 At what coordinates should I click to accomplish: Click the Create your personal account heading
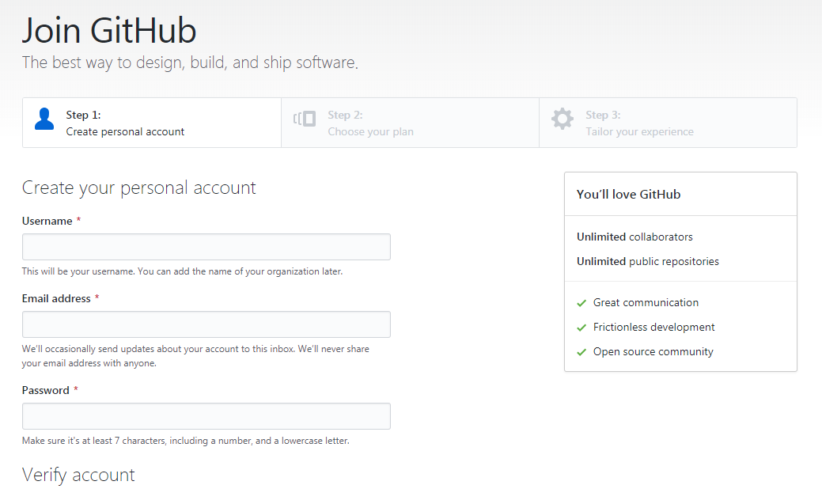pos(139,188)
